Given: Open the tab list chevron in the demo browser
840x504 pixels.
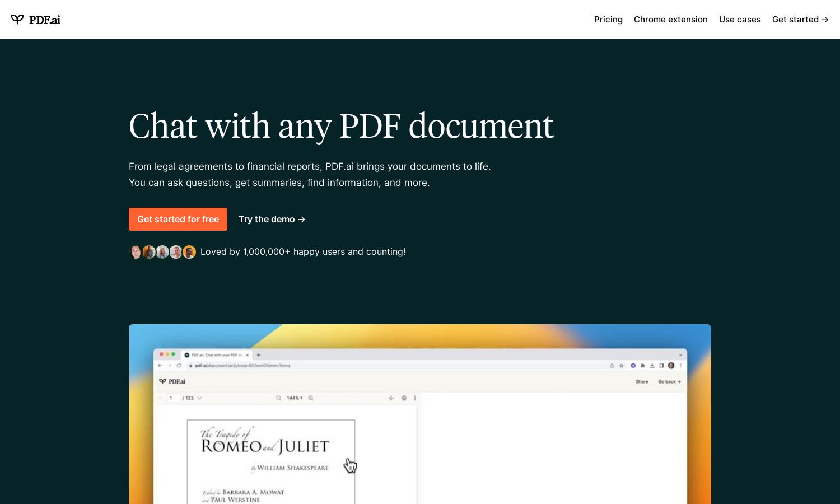Looking at the screenshot, I should point(681,355).
